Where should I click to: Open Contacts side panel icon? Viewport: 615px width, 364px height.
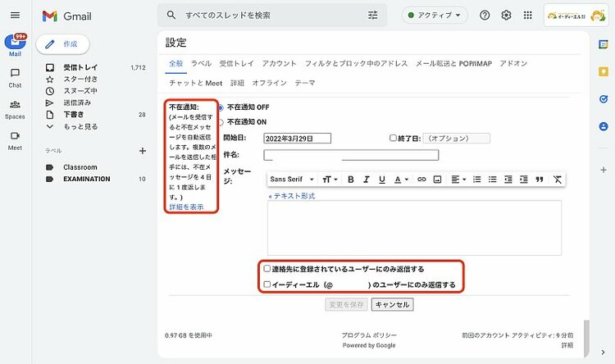[x=604, y=126]
